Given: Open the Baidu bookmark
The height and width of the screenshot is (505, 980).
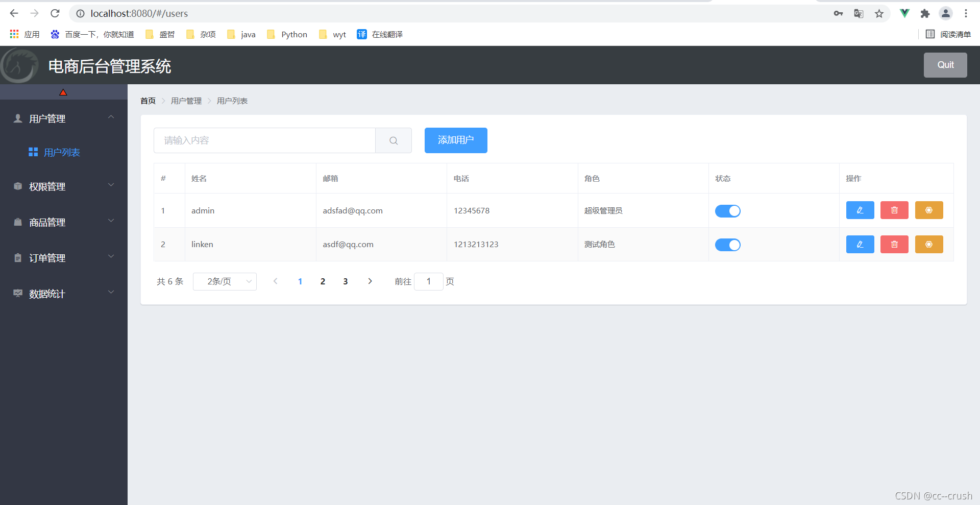Looking at the screenshot, I should 92,34.
